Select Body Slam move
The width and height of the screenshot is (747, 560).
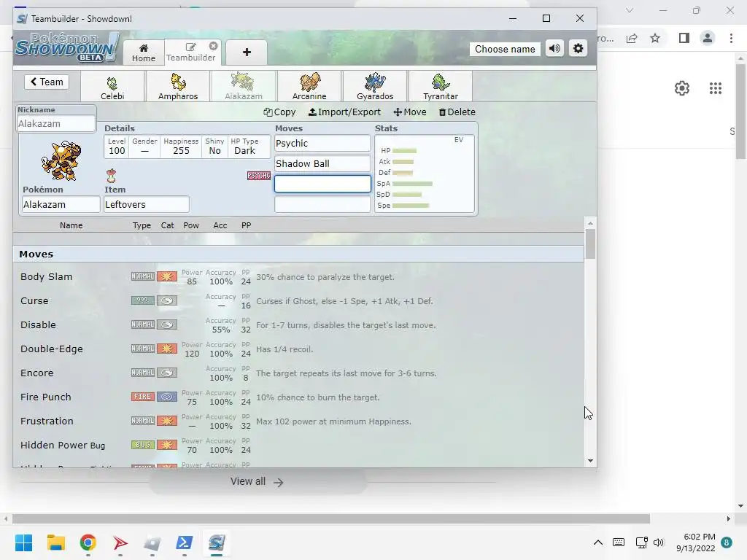click(298, 276)
